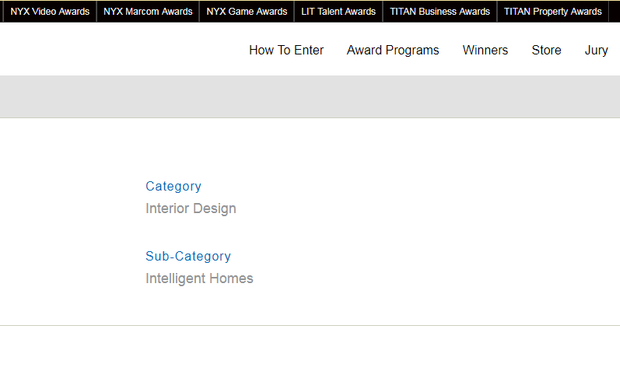The image size is (620, 378).
Task: Select the Intelligent Homes sub-category text
Action: pyautogui.click(x=199, y=278)
